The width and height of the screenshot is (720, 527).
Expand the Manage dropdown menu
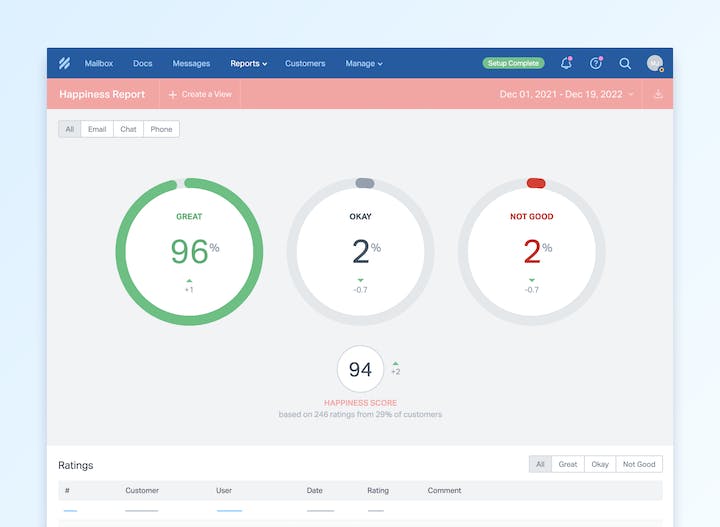[364, 63]
